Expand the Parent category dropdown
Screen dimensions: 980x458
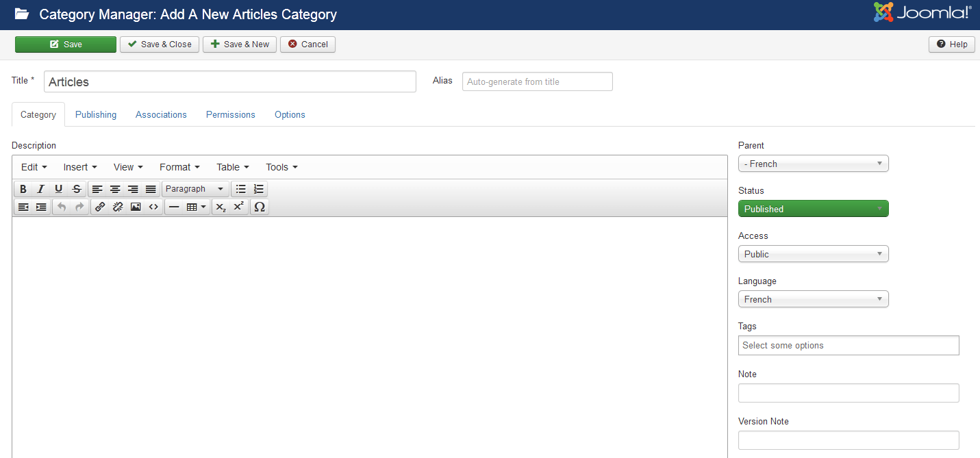tap(813, 164)
